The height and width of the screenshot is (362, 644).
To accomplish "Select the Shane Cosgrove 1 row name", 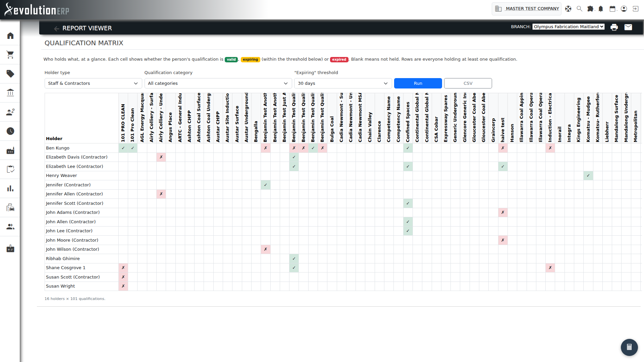I will click(x=66, y=268).
